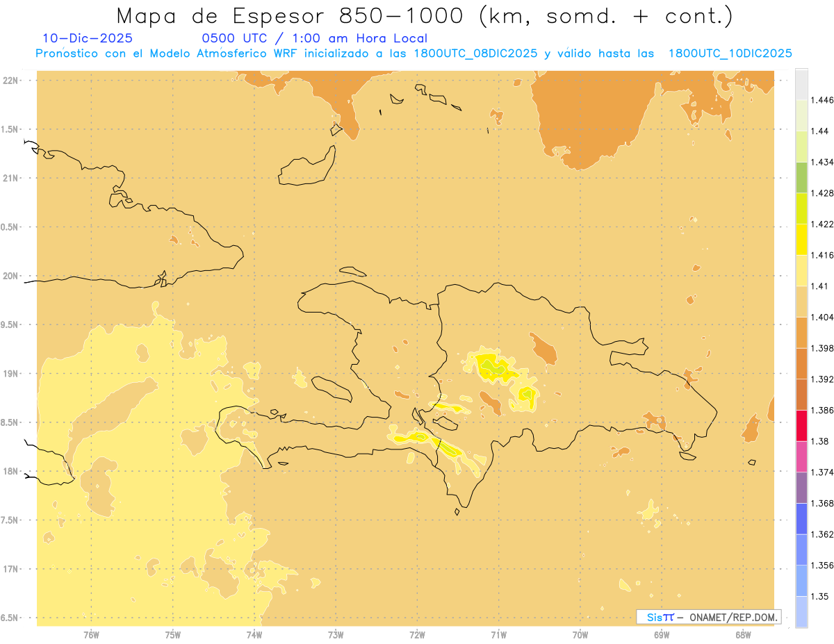Click the 22N latitude label
The height and width of the screenshot is (644, 834).
click(x=10, y=81)
